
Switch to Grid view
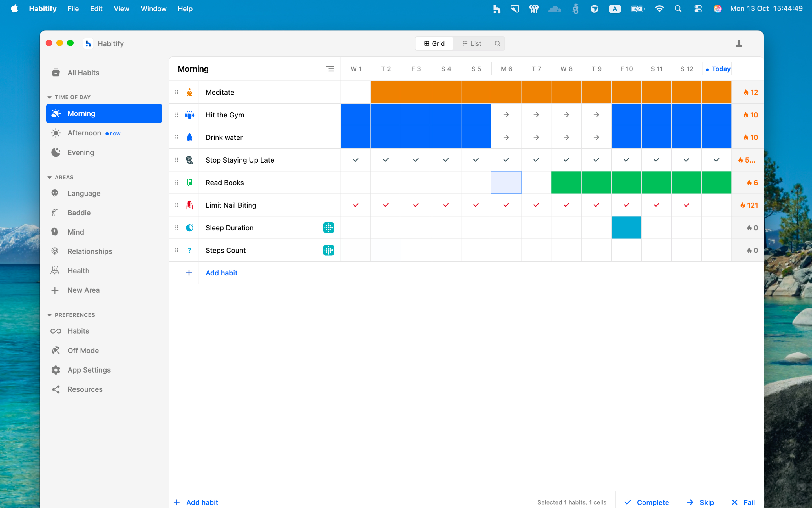point(434,44)
